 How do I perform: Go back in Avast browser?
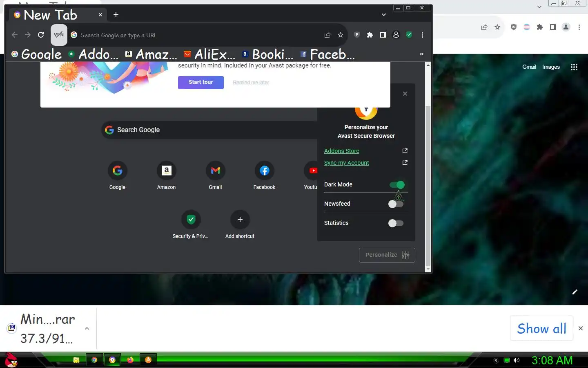(x=15, y=35)
